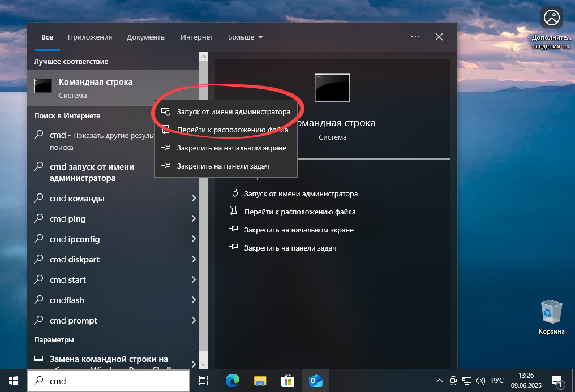Screen dimensions: 575x392
Task: Open the options menu with three dots
Action: (415, 37)
